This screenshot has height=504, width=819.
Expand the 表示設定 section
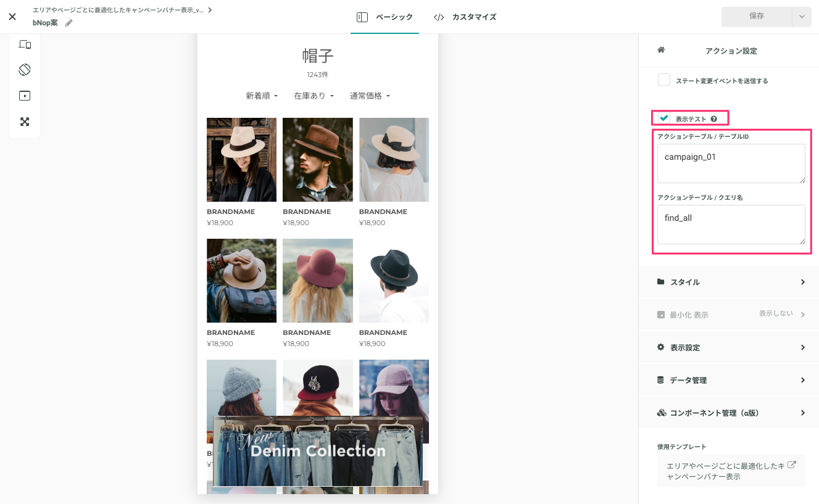tap(729, 347)
